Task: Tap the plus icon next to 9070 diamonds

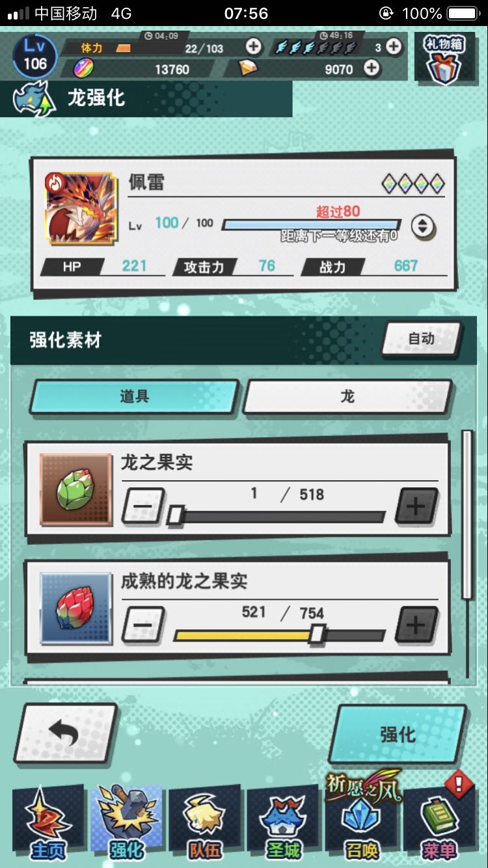Action: click(x=372, y=68)
